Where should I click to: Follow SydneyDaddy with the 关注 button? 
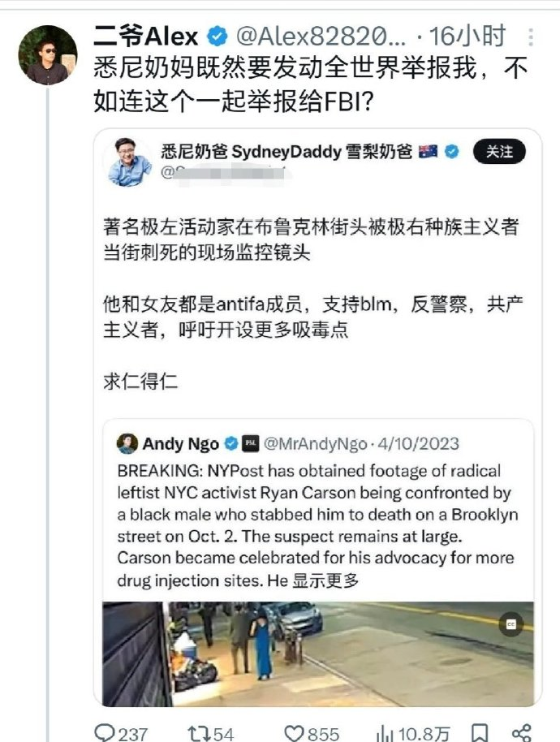click(499, 152)
